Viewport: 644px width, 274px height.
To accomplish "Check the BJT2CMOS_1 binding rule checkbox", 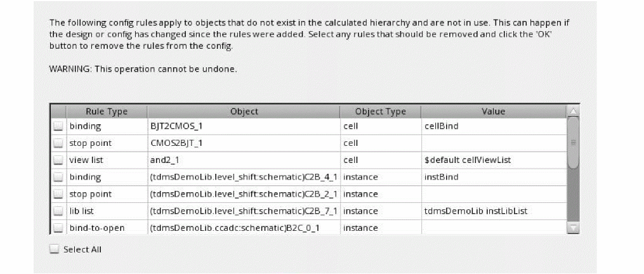I will 58,126.
